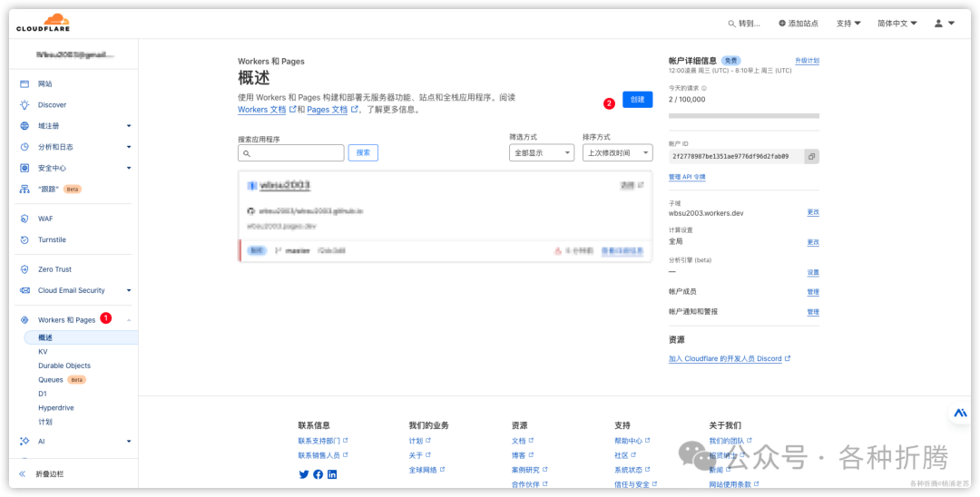Click the 联系销售人员 footer link
The image size is (980, 497).
[323, 455]
